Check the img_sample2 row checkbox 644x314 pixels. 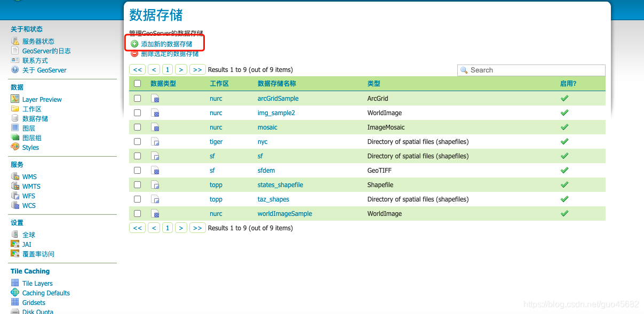click(x=138, y=112)
